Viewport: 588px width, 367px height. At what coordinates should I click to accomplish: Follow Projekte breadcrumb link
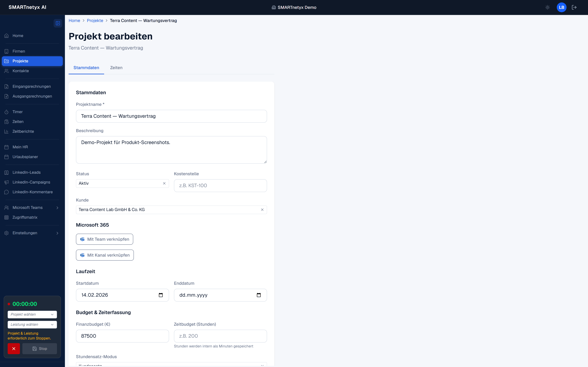(95, 21)
